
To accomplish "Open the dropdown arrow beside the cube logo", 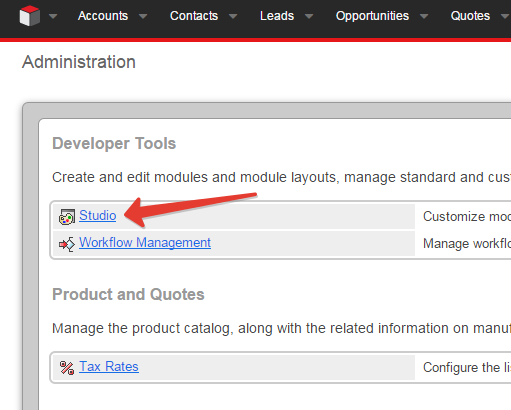I will (x=53, y=16).
